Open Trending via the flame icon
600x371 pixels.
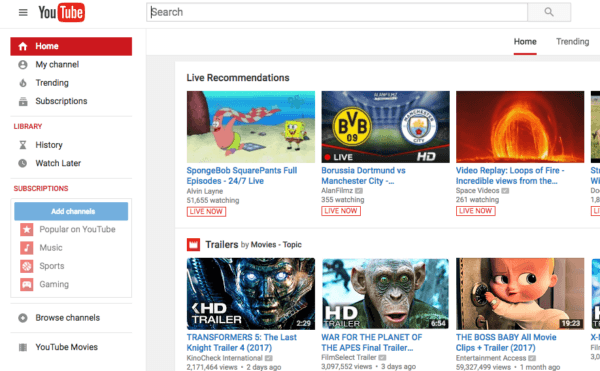click(23, 83)
